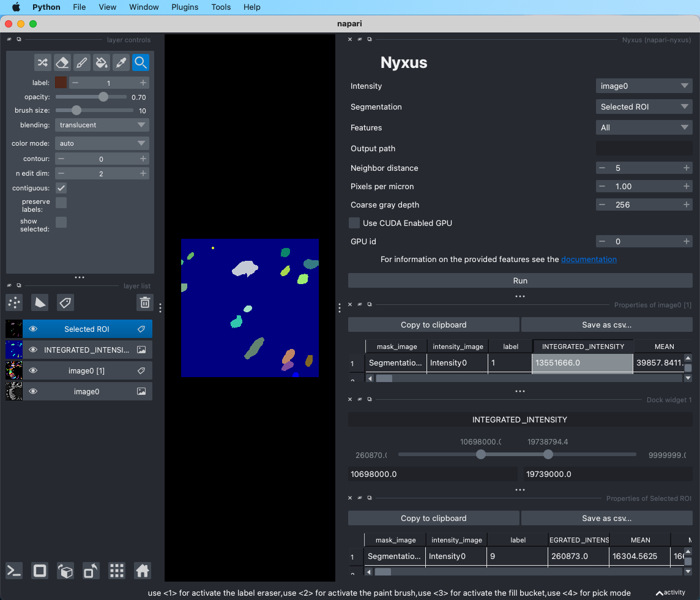
Task: Enable the show selected checkbox
Action: pos(61,222)
